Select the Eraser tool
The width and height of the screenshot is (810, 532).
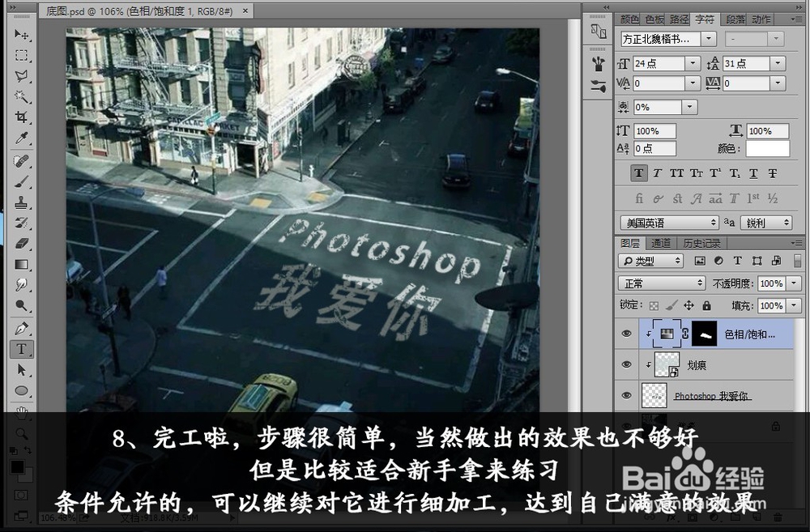pos(21,244)
